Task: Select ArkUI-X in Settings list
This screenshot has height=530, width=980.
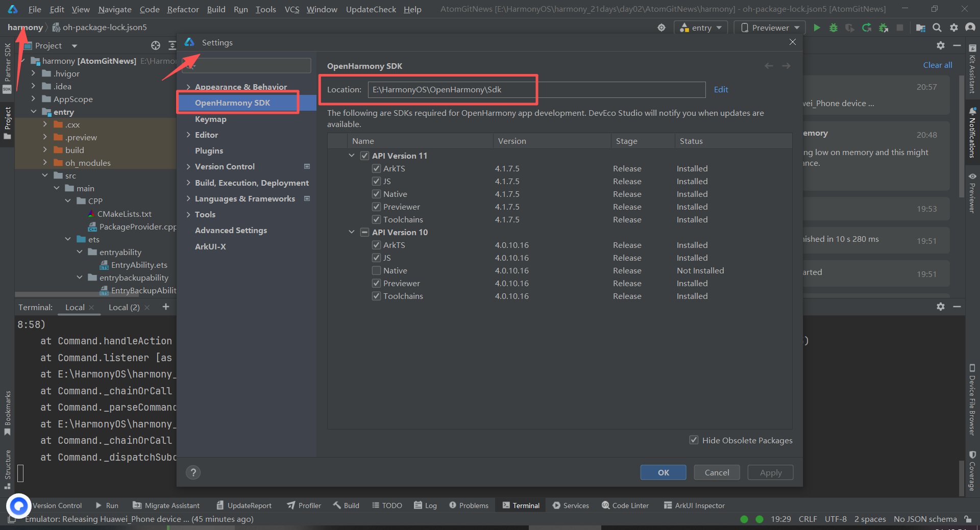Action: pyautogui.click(x=210, y=246)
